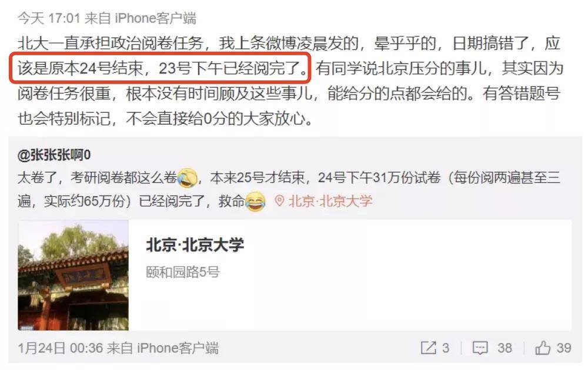Like the post with thumbs-up icon

543,348
